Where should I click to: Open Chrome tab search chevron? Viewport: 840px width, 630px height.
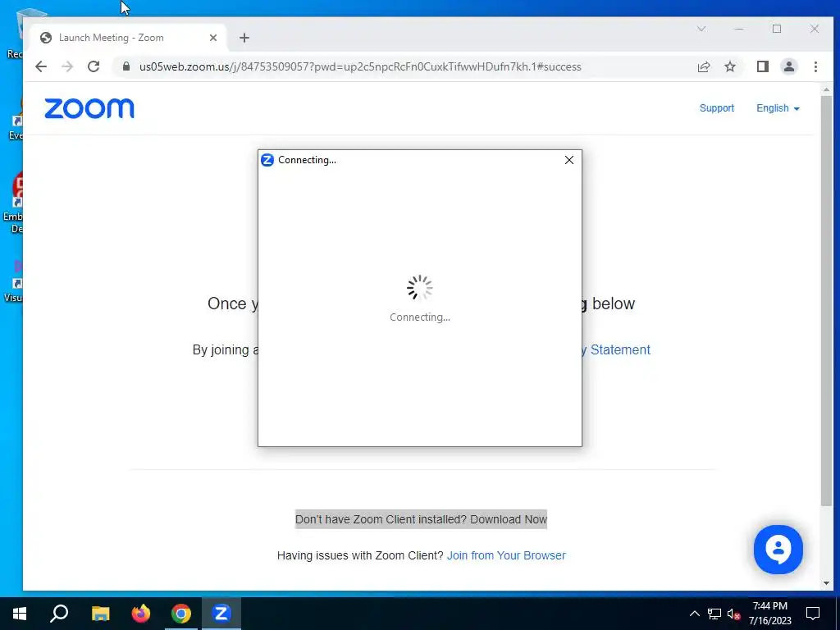pyautogui.click(x=701, y=29)
